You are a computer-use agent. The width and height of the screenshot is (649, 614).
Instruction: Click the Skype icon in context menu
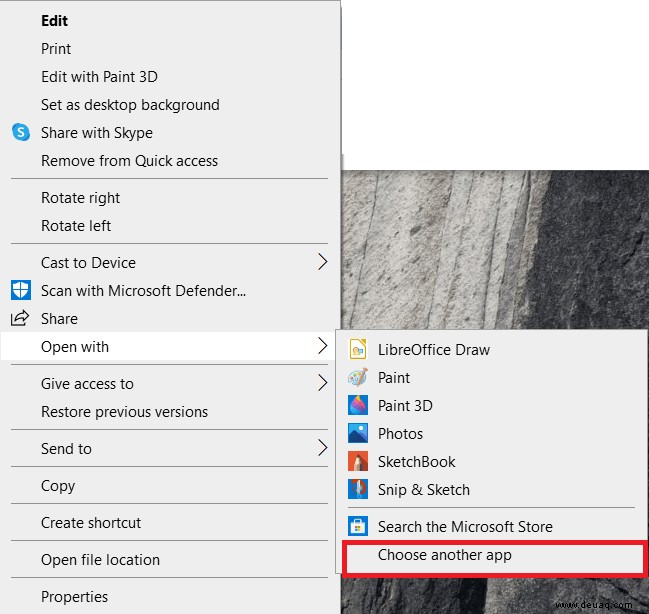click(x=21, y=132)
